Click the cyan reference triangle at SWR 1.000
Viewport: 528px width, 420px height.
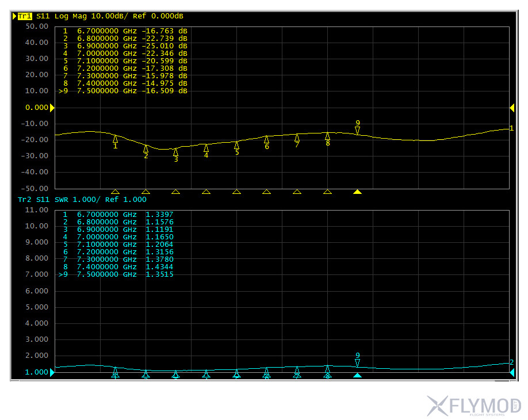[x=52, y=373]
